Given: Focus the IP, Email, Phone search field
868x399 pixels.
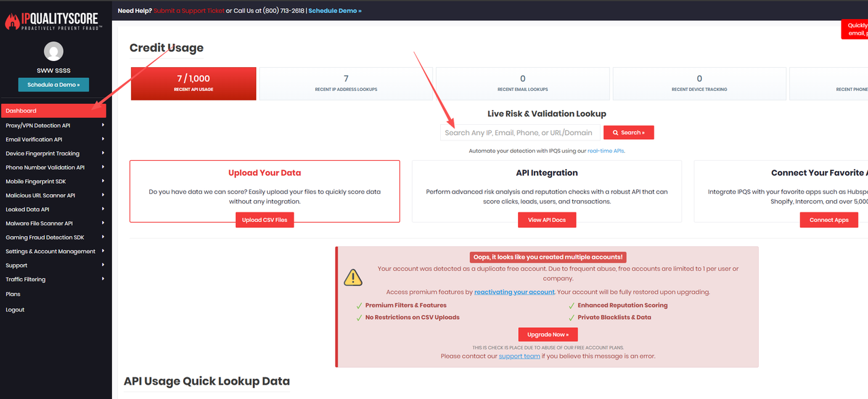Looking at the screenshot, I should (x=519, y=133).
